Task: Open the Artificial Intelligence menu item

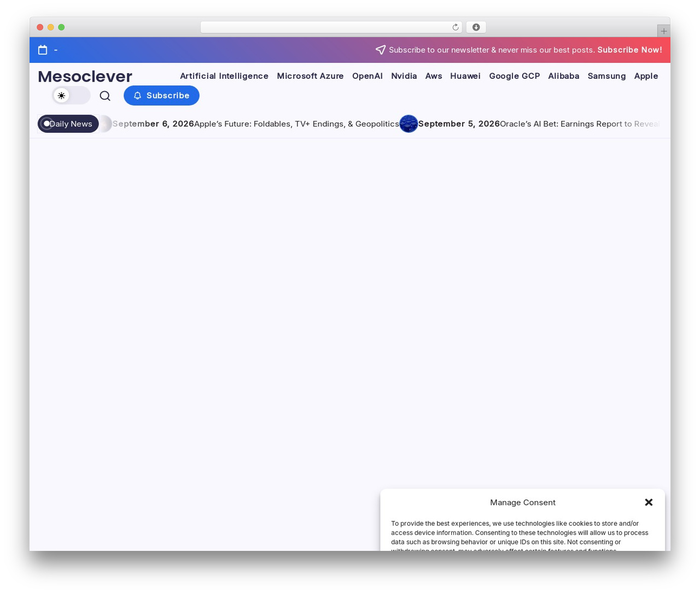Action: click(x=224, y=76)
